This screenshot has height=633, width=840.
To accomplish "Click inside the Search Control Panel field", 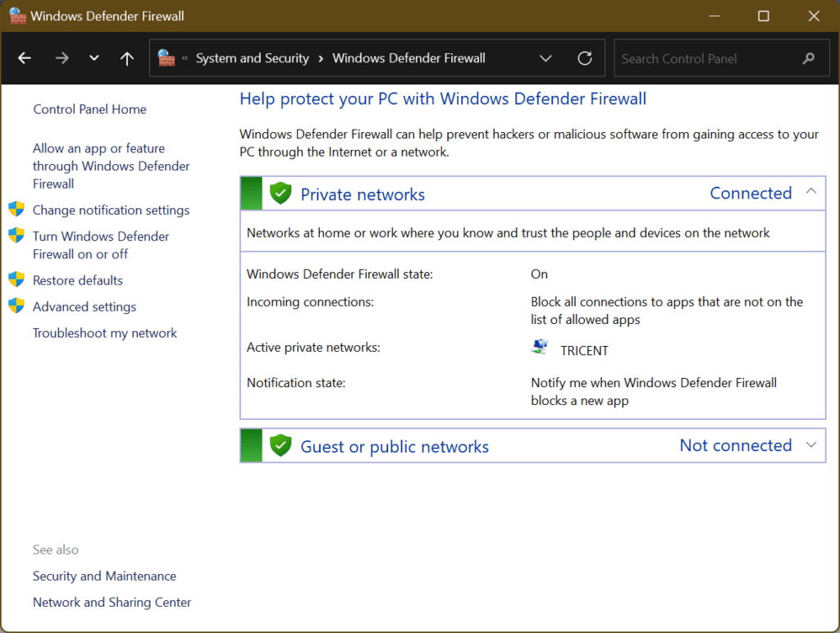I will pyautogui.click(x=714, y=57).
